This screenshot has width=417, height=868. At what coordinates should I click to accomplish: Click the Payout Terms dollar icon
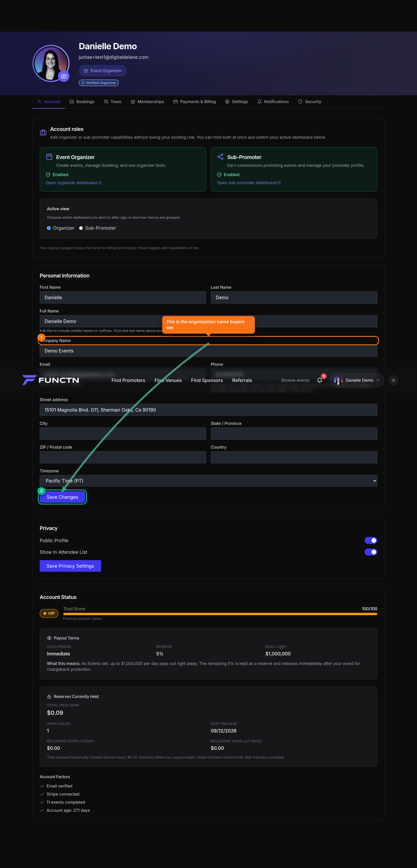coord(49,638)
